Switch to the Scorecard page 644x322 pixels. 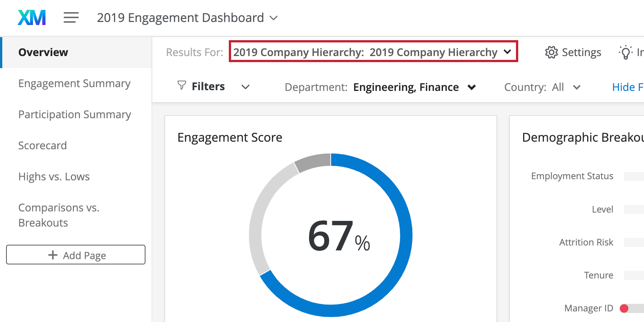[42, 145]
